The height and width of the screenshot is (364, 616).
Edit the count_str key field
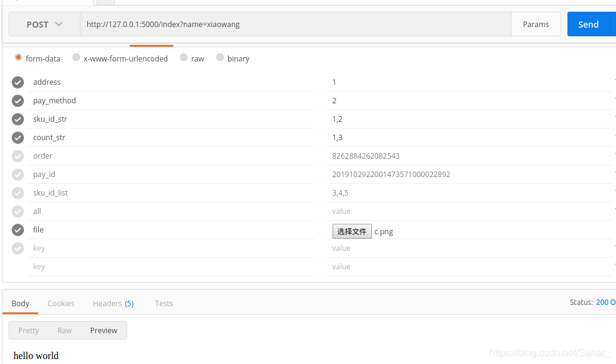[x=170, y=138]
